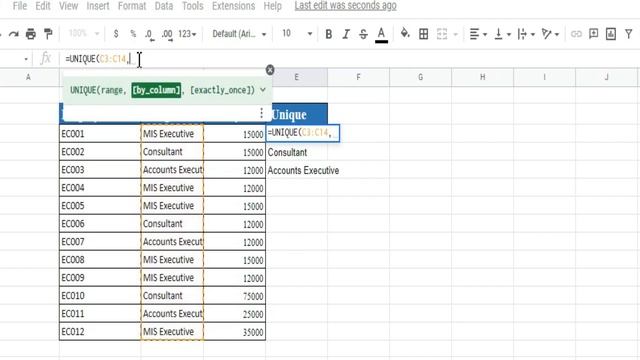Select Accounts Execut cell in EC011 row
This screenshot has height=360, width=640.
coord(172,313)
